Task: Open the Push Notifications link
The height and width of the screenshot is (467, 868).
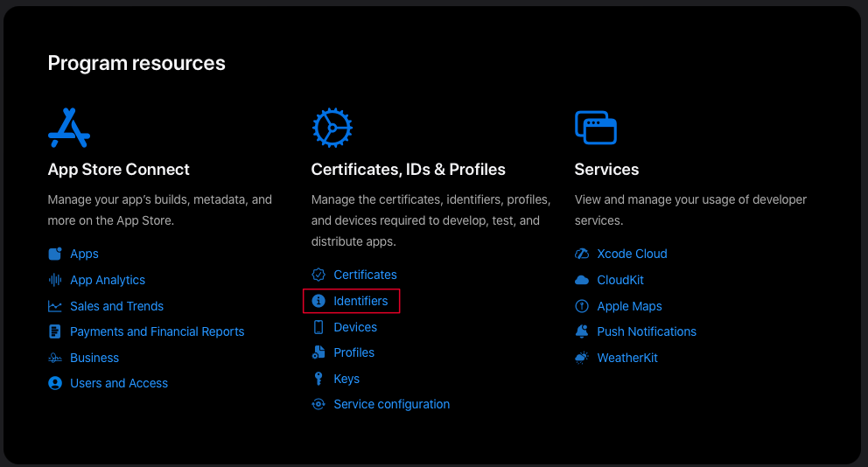Action: (647, 331)
